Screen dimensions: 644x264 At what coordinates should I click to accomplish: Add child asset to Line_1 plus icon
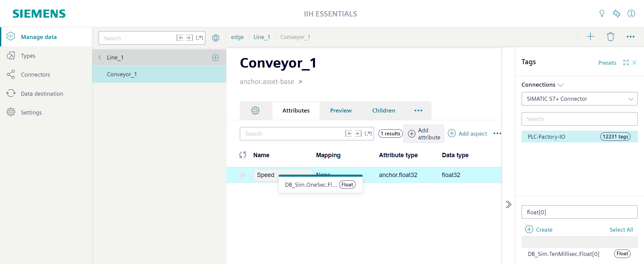click(215, 57)
